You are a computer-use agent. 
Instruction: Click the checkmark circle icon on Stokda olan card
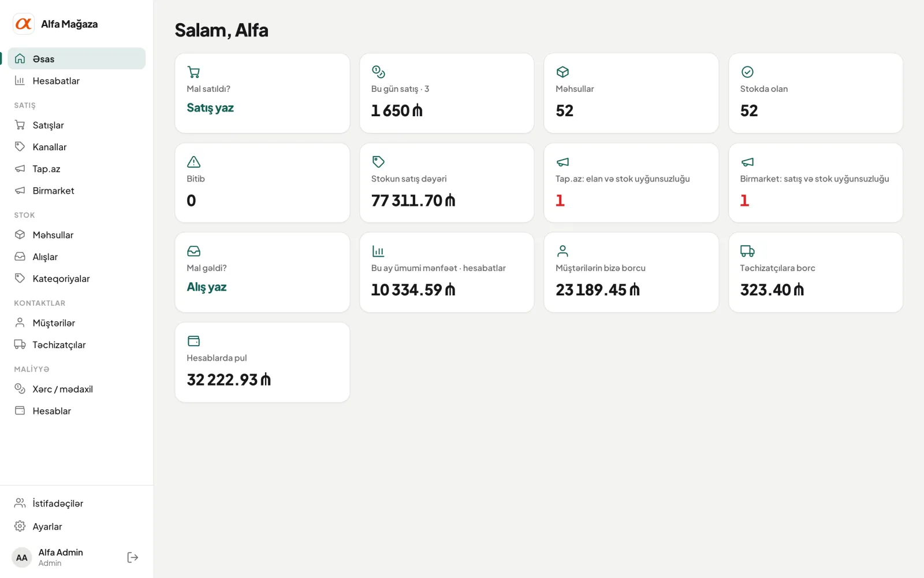[x=747, y=72]
